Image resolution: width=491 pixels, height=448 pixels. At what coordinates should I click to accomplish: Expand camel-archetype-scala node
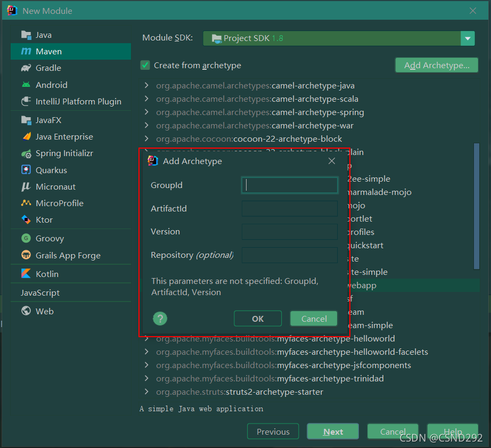click(146, 99)
